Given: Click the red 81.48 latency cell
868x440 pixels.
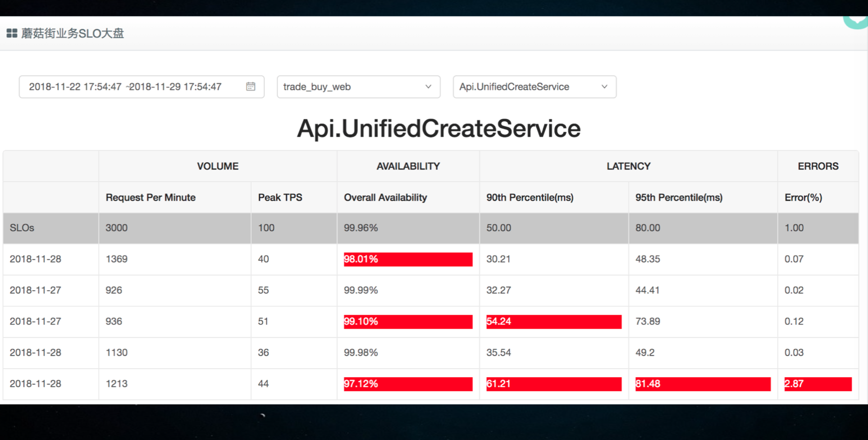Looking at the screenshot, I should [x=703, y=384].
